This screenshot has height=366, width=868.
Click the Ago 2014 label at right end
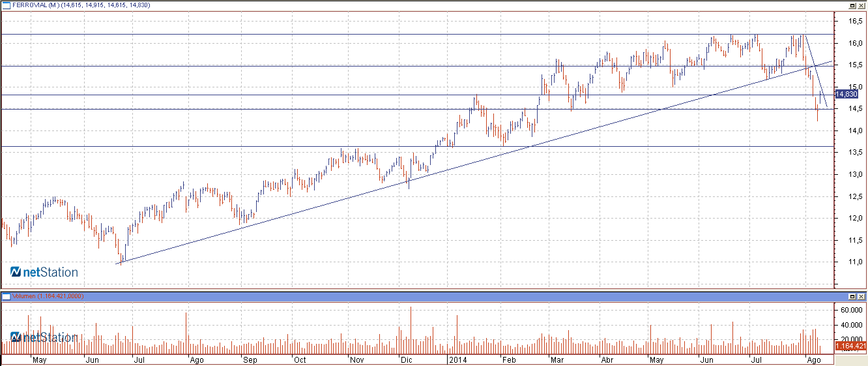tap(813, 359)
